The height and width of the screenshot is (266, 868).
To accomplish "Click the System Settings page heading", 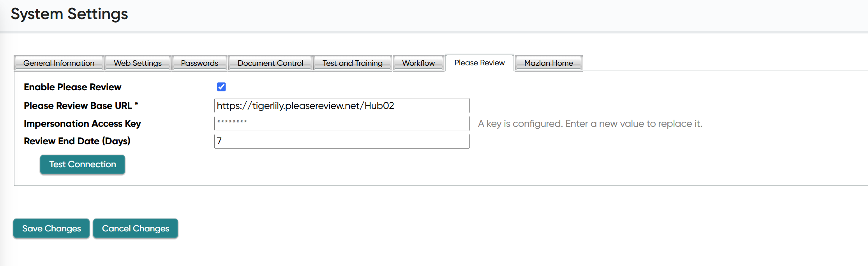I will pos(69,14).
